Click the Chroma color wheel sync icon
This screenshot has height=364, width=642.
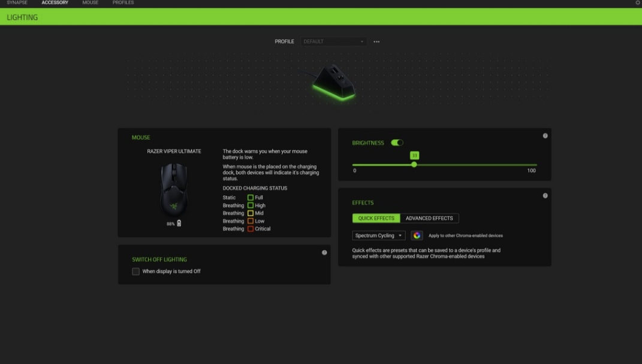point(417,235)
